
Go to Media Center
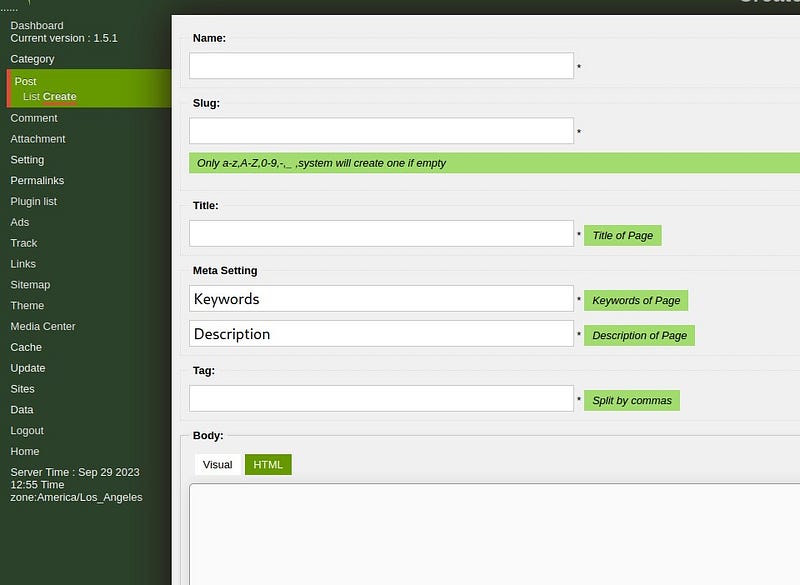(43, 326)
